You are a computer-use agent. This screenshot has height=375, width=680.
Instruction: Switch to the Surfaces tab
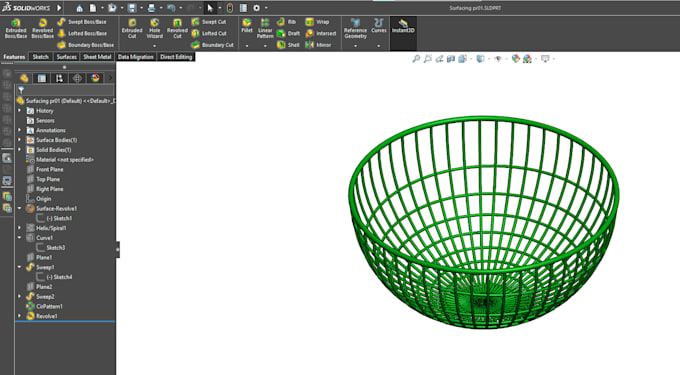[x=66, y=57]
